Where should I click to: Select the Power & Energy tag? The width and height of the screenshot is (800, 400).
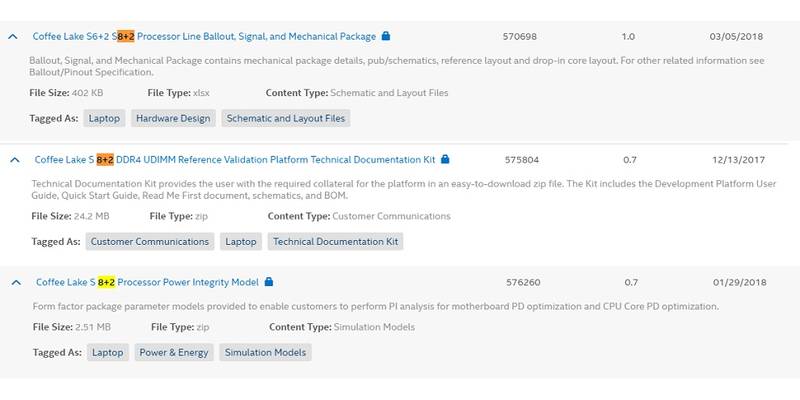point(174,353)
